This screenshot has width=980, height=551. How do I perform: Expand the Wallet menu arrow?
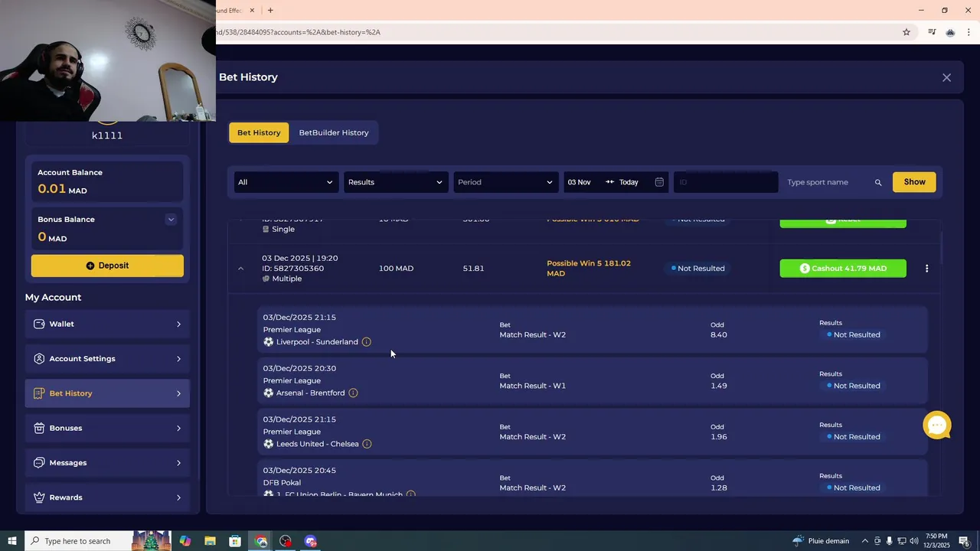pyautogui.click(x=178, y=324)
